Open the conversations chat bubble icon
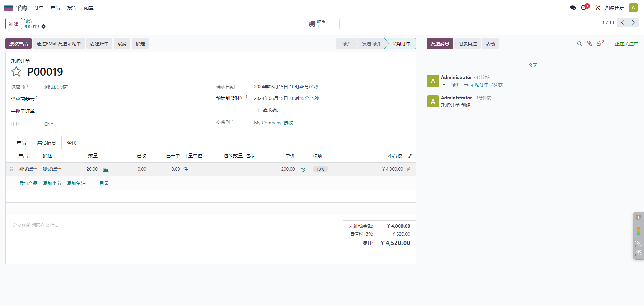Screen dimensions: 644x306 point(573,8)
